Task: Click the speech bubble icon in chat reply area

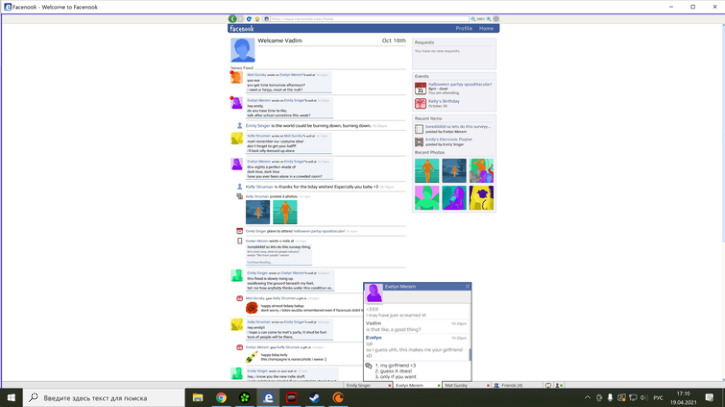Action: click(369, 366)
